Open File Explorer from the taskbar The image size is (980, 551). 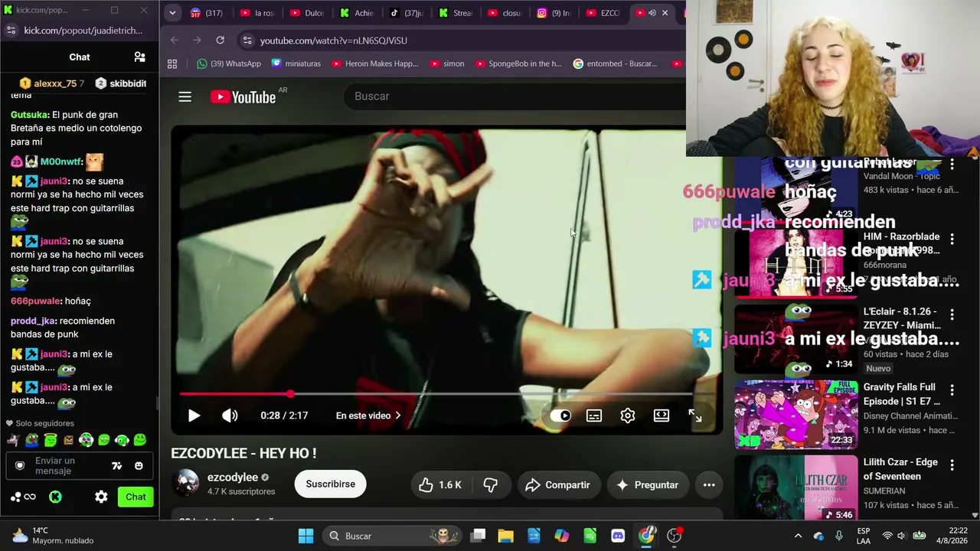[505, 536]
